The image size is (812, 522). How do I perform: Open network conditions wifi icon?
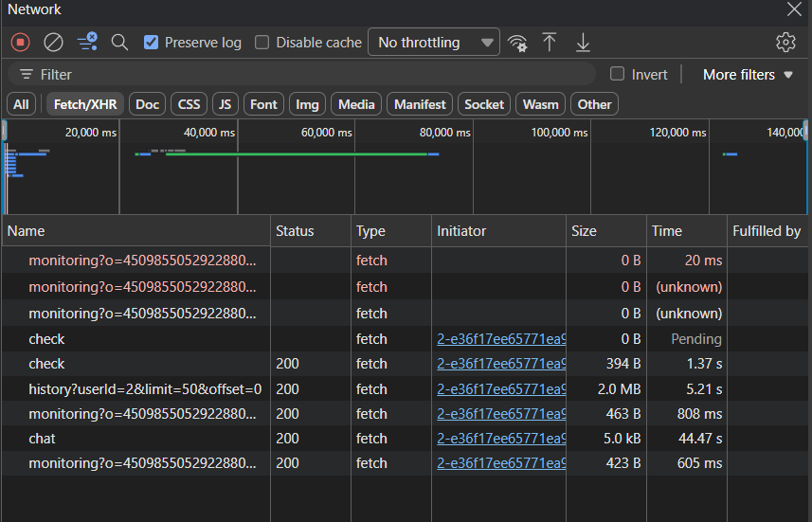coord(517,43)
